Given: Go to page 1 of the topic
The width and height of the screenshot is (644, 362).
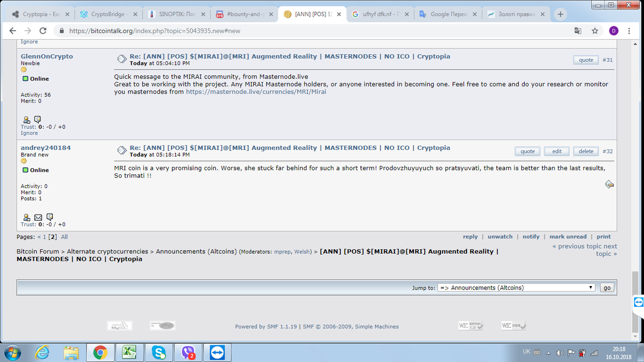Looking at the screenshot, I should 44,237.
